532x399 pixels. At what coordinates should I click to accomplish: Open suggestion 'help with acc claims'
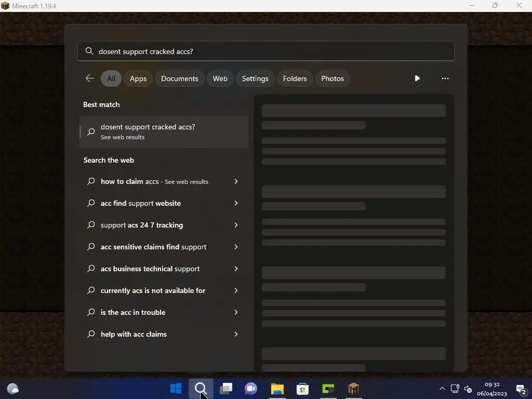164,334
